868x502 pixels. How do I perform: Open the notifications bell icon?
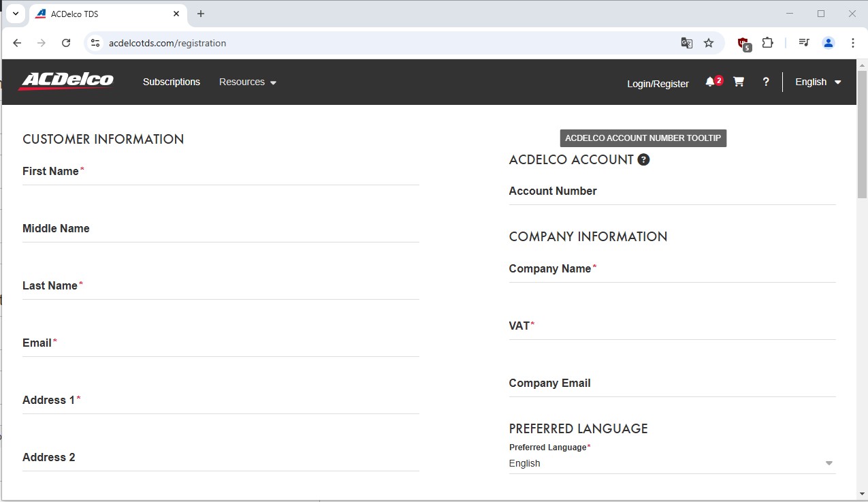(x=710, y=82)
